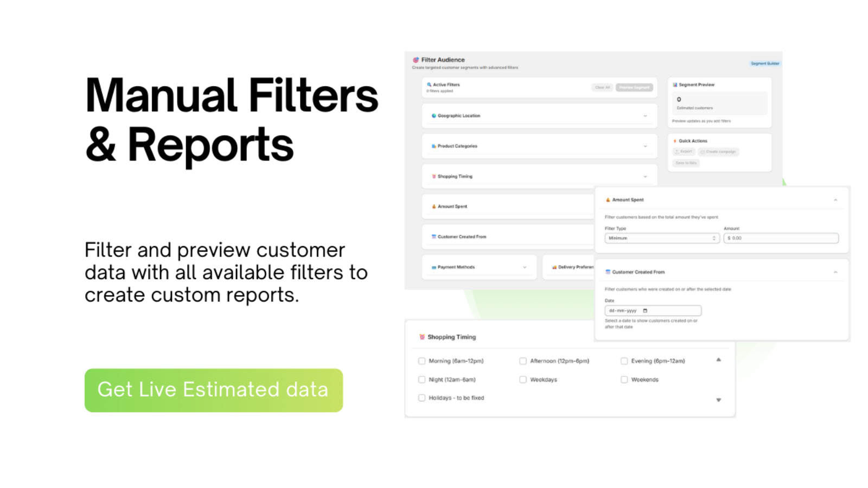Check the Morning (6am-12pm) option
Image resolution: width=868 pixels, height=488 pixels.
click(422, 361)
